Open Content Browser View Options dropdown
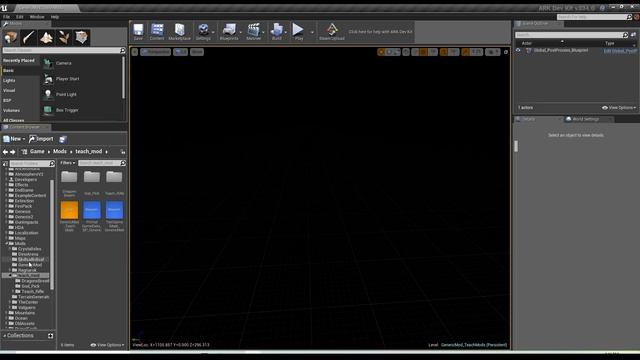Screen dimensions: 640x360 tap(107, 345)
